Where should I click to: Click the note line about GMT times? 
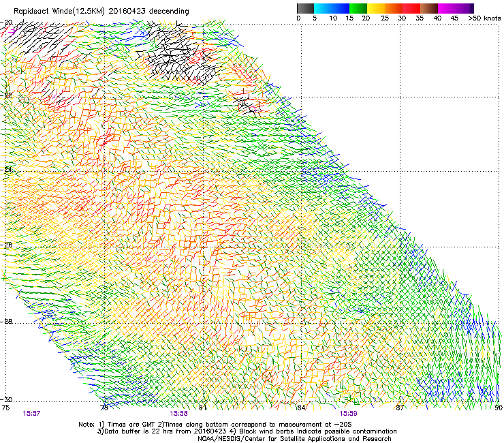point(215,425)
